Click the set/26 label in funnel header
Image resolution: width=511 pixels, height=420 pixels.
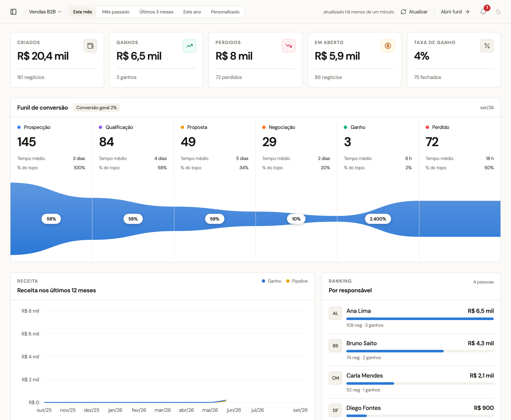point(487,108)
